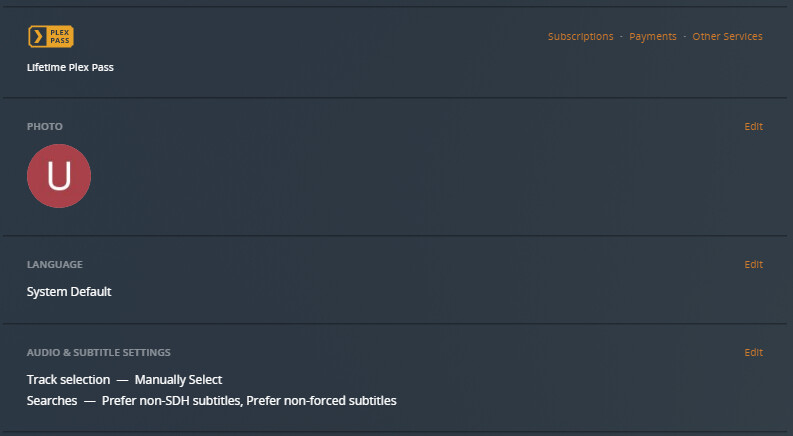
Task: Click the letter U inside the avatar
Action: point(59,176)
